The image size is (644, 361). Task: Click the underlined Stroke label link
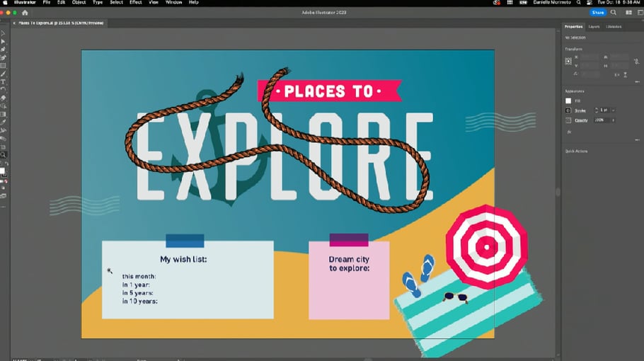(x=580, y=110)
